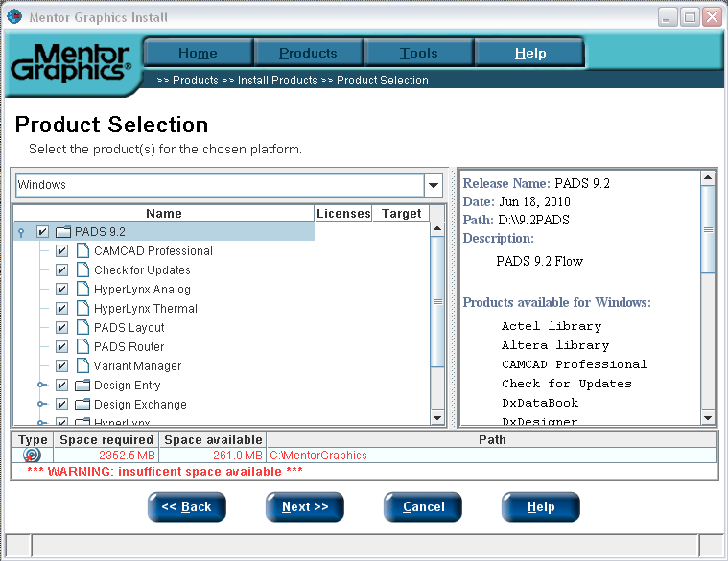Maximize the installer window
This screenshot has width=728, height=561.
(690, 17)
